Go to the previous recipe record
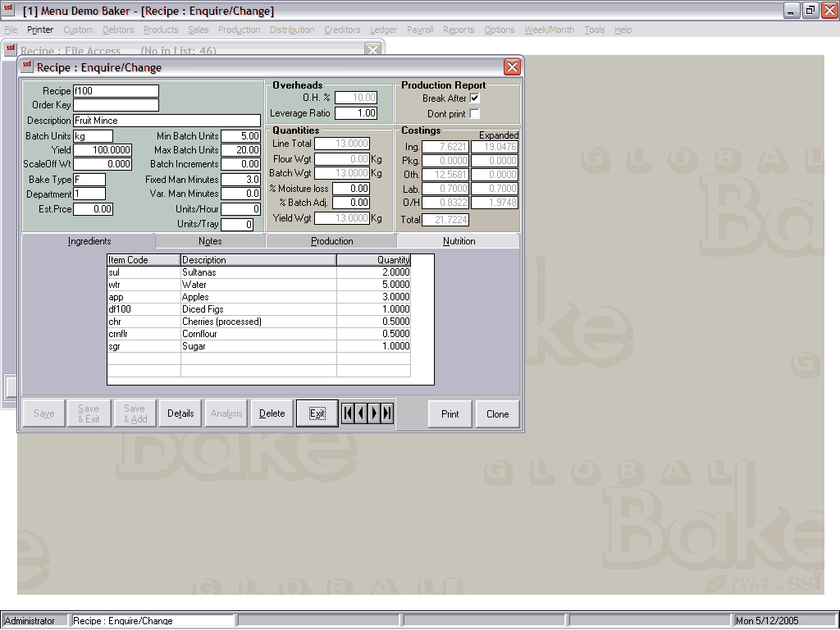840x630 pixels. pos(361,413)
